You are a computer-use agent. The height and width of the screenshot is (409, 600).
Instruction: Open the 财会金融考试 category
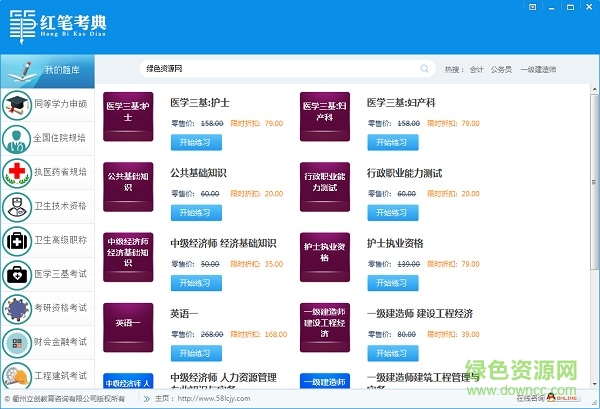[x=16, y=342]
